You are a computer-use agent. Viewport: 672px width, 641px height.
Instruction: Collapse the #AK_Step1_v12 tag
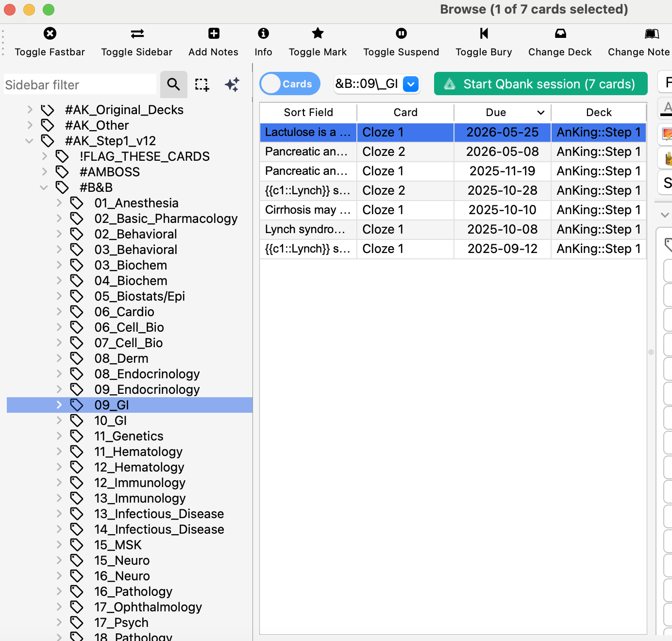pos(30,141)
